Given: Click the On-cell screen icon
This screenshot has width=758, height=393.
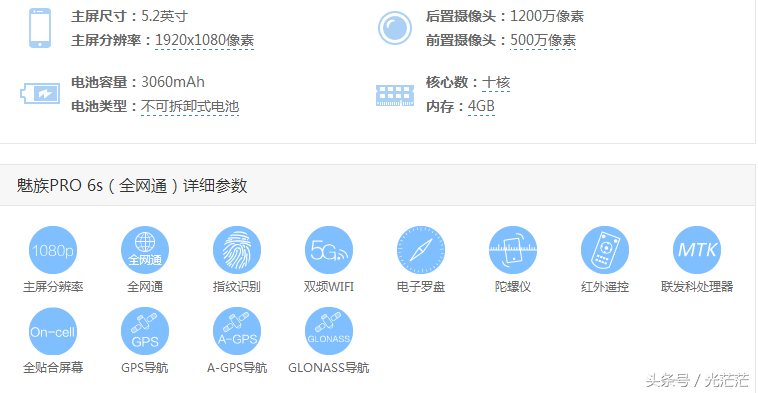Looking at the screenshot, I should coord(53,332).
